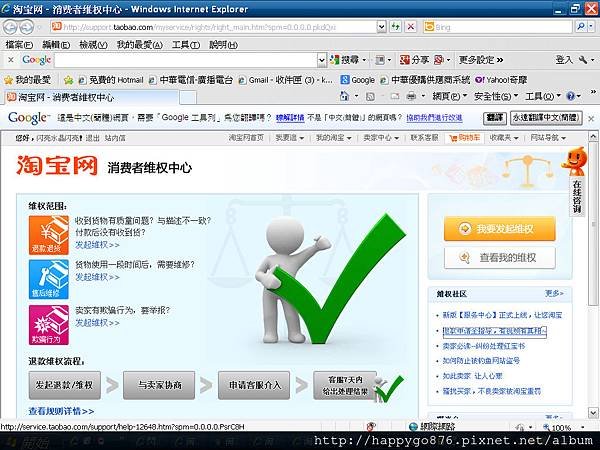
Task: Click the 翻譯 translate button
Action: click(495, 117)
